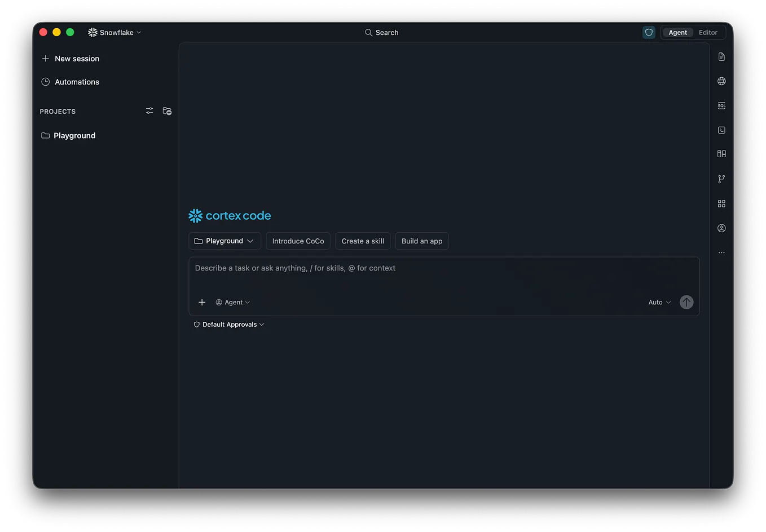Screen dimensions: 766x532
Task: Open the split layout panel icon
Action: click(x=721, y=154)
